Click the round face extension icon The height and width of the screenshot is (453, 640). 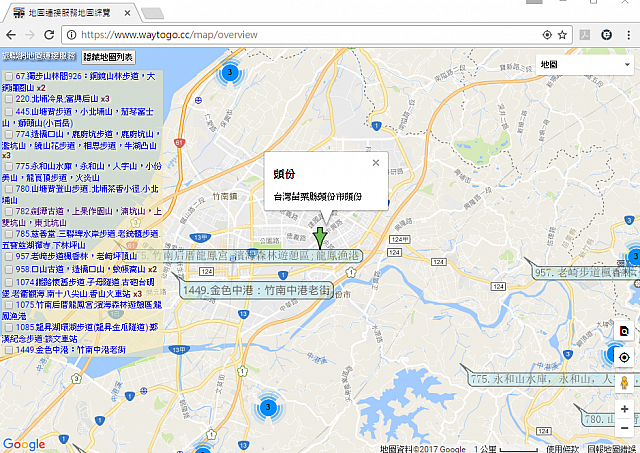[x=607, y=35]
